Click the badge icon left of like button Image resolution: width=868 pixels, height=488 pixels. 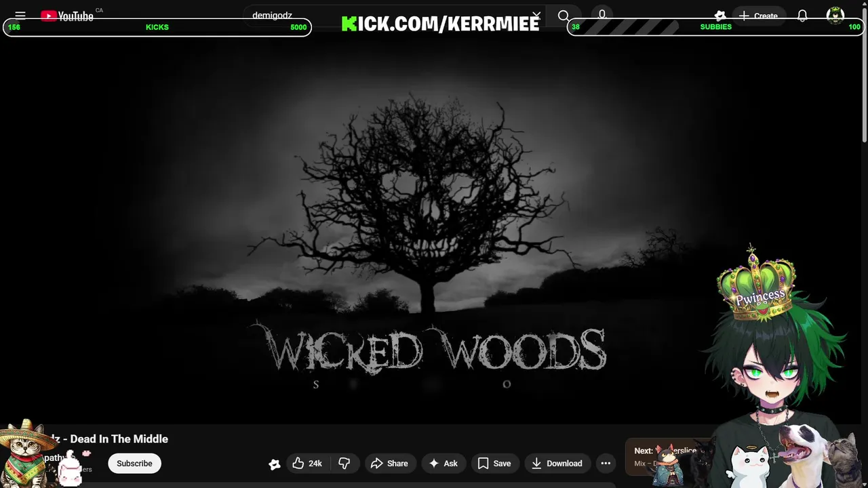click(274, 464)
